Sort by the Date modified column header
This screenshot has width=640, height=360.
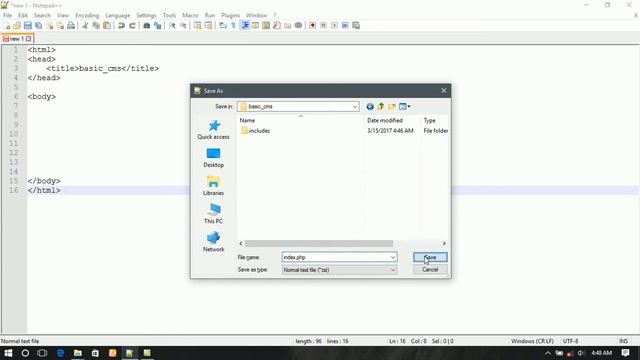pos(392,120)
